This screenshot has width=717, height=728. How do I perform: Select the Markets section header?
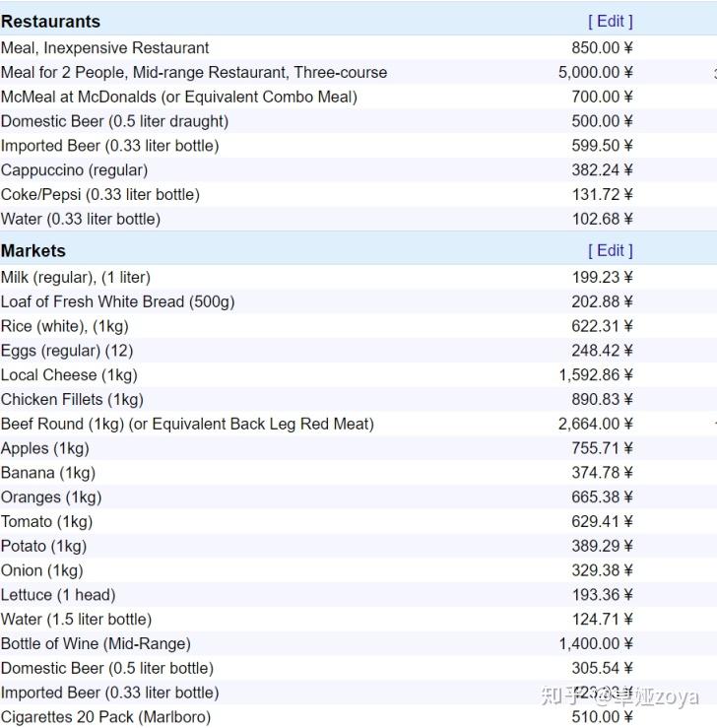pos(33,250)
